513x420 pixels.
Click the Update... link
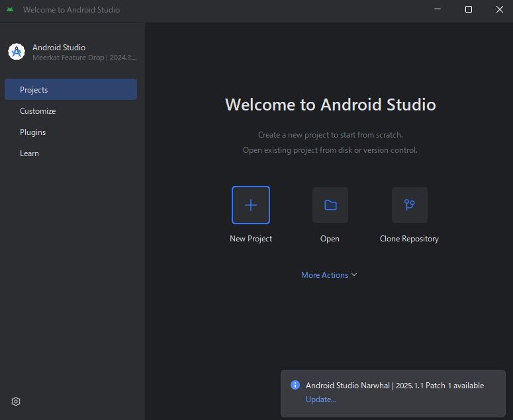pyautogui.click(x=321, y=399)
